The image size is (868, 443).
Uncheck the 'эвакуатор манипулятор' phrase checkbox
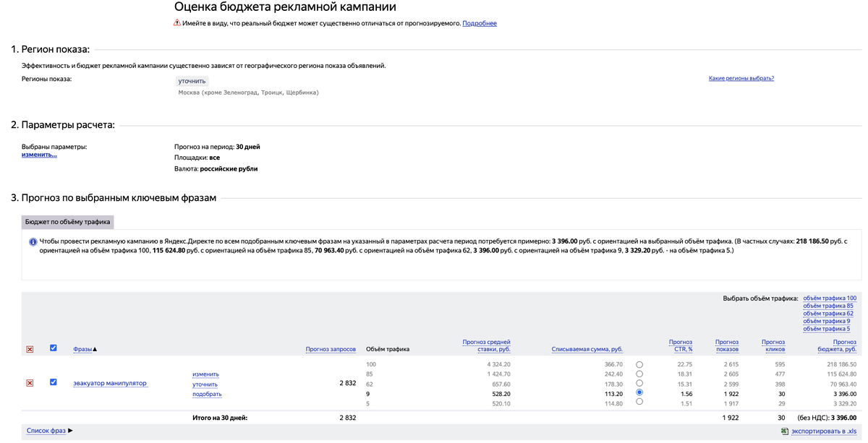pos(53,382)
